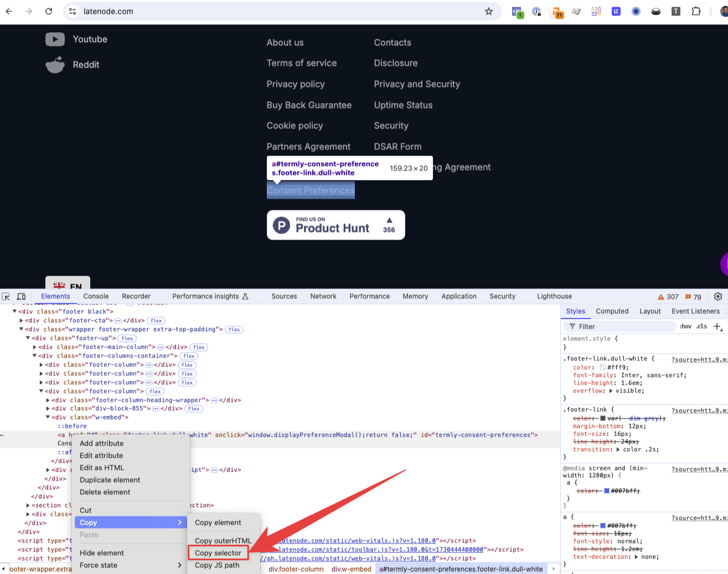Image resolution: width=728 pixels, height=574 pixels.
Task: Expand the overflow property value triangle
Action: [x=611, y=391]
